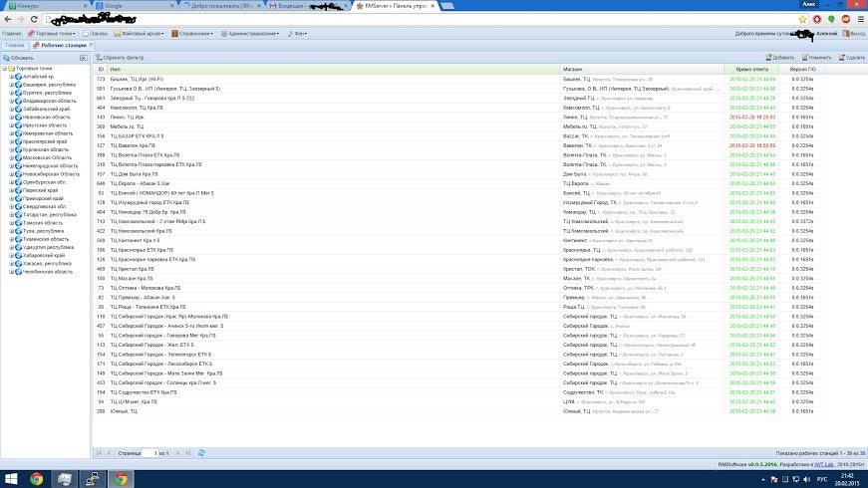Expand the Красноярский край tree node

[11, 141]
